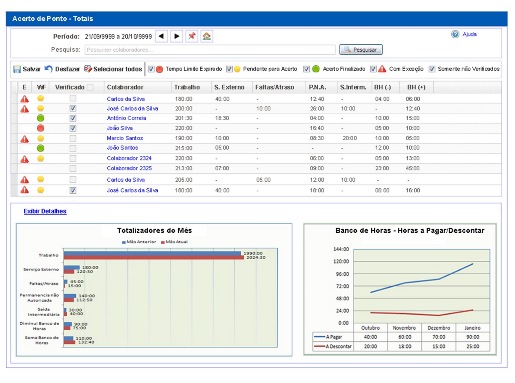The image size is (515, 383).
Task: Click the Salvar label in toolbar
Action: [31, 69]
